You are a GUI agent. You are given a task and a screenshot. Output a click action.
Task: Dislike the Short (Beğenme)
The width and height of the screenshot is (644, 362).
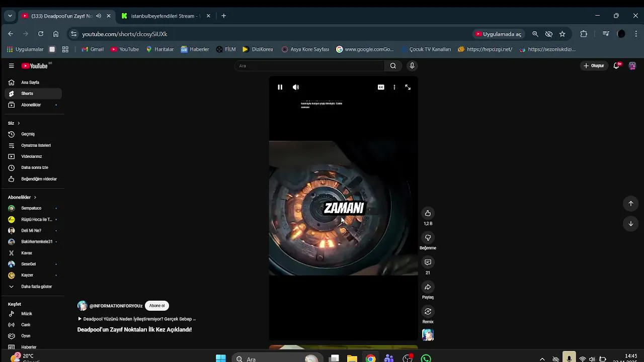[428, 238]
